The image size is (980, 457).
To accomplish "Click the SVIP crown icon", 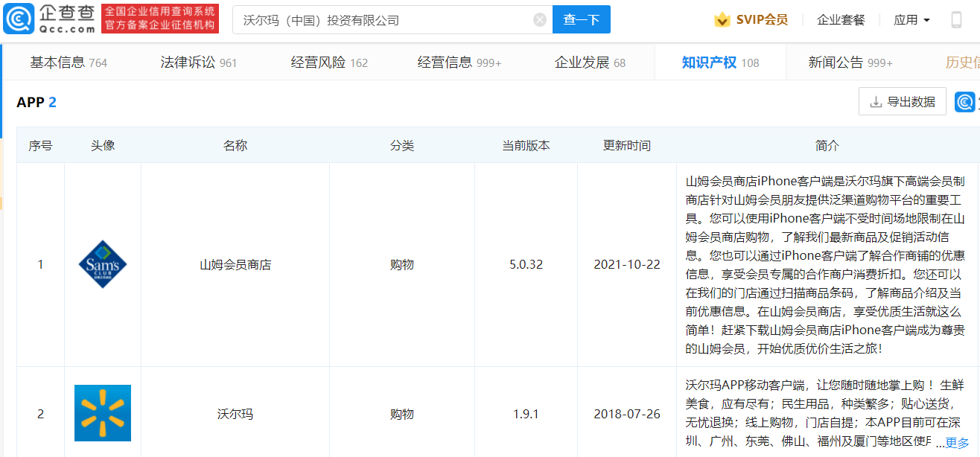I will [x=722, y=20].
